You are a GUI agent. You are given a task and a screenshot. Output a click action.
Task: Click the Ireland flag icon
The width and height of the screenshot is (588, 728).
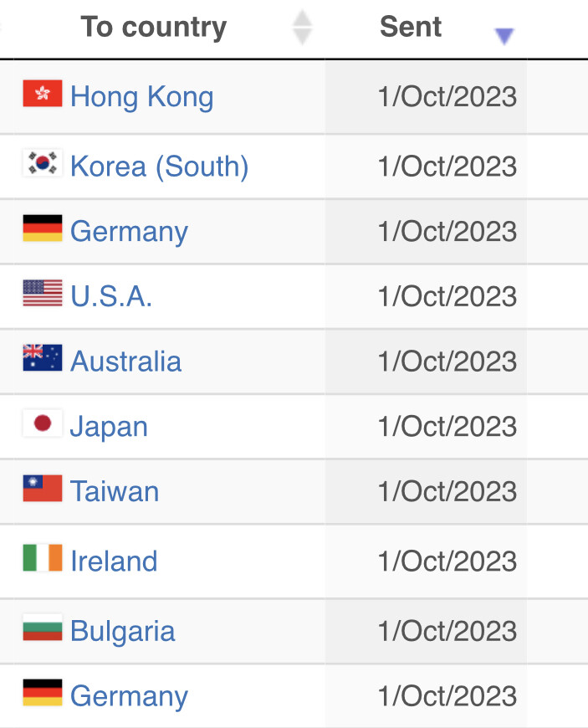click(42, 557)
